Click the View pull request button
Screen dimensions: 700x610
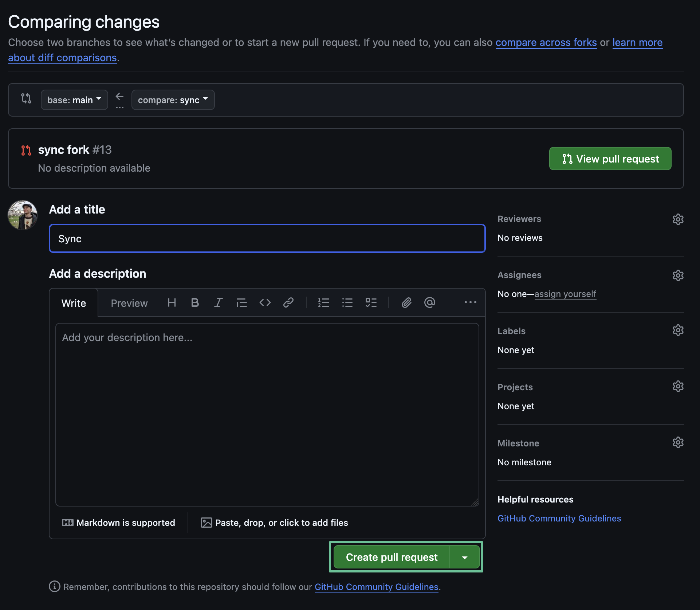pyautogui.click(x=610, y=159)
